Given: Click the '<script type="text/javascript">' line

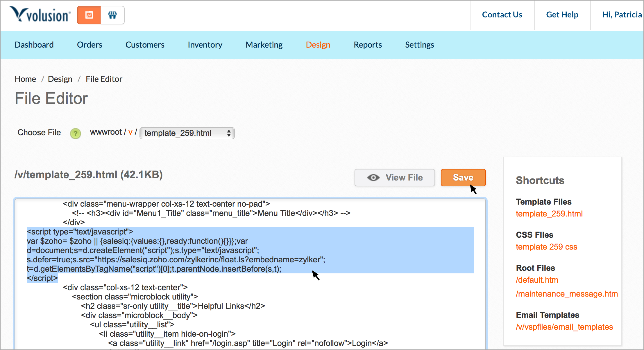Looking at the screenshot, I should 80,232.
